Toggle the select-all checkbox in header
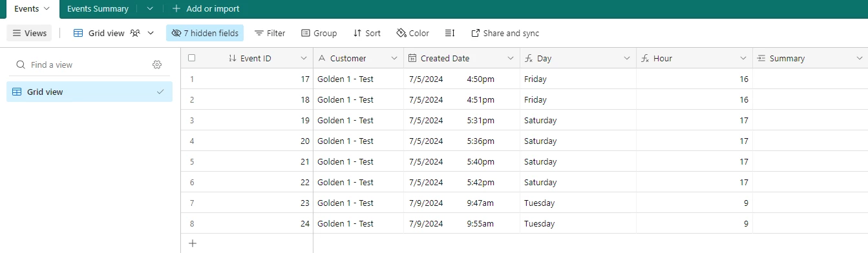Image resolution: width=868 pixels, height=253 pixels. click(x=191, y=58)
